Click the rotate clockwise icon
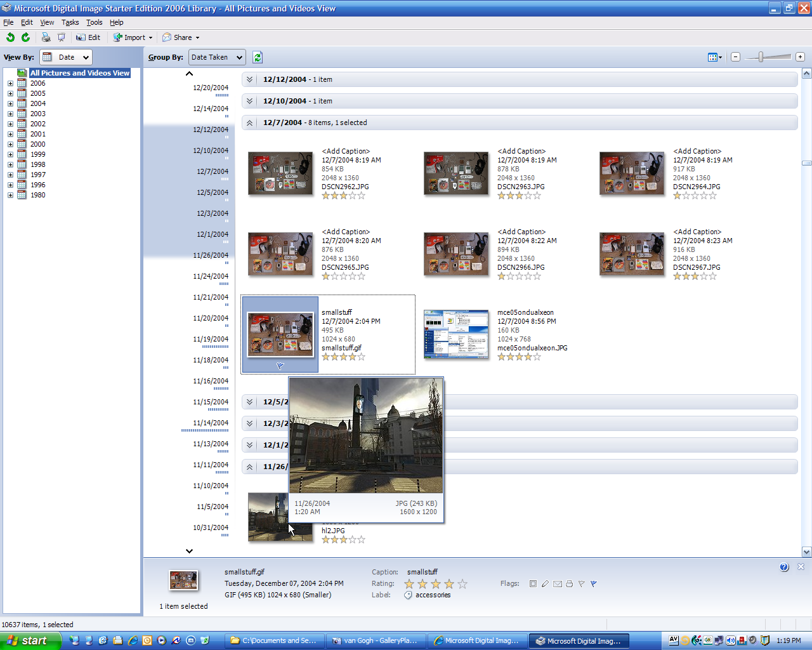This screenshot has height=650, width=812. [25, 37]
